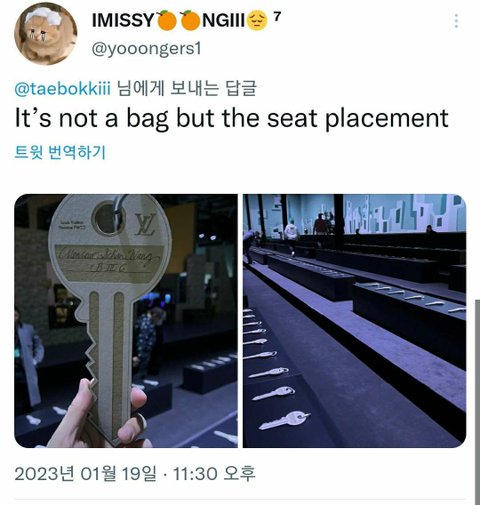
Task: Click 트윗 번역하기 to translate the tweet
Action: (60, 152)
